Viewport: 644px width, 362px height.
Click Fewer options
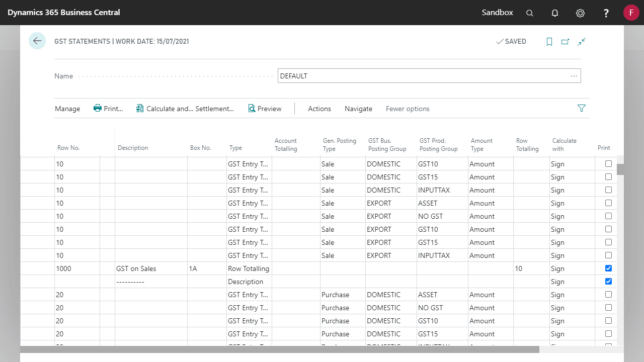[x=408, y=109]
